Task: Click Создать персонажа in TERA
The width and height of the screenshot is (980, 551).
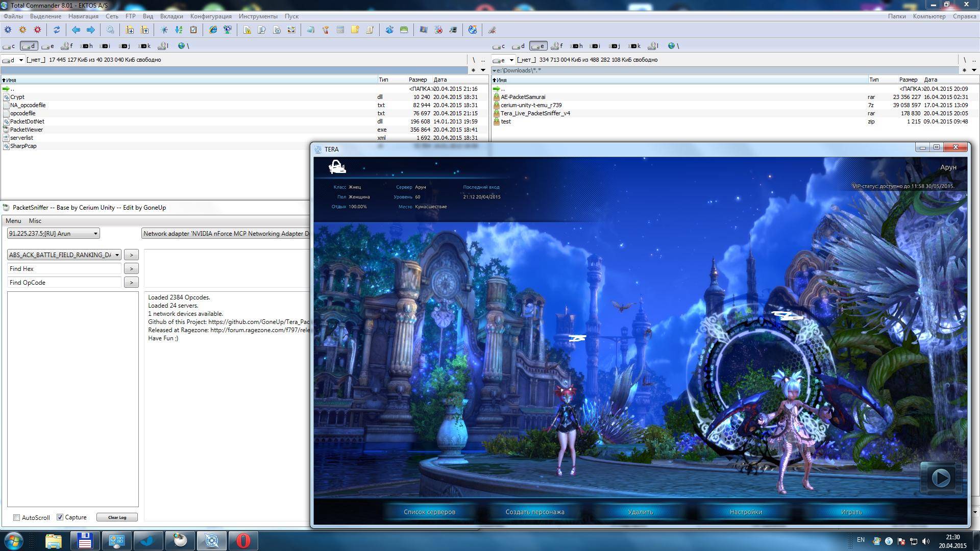Action: coord(535,512)
